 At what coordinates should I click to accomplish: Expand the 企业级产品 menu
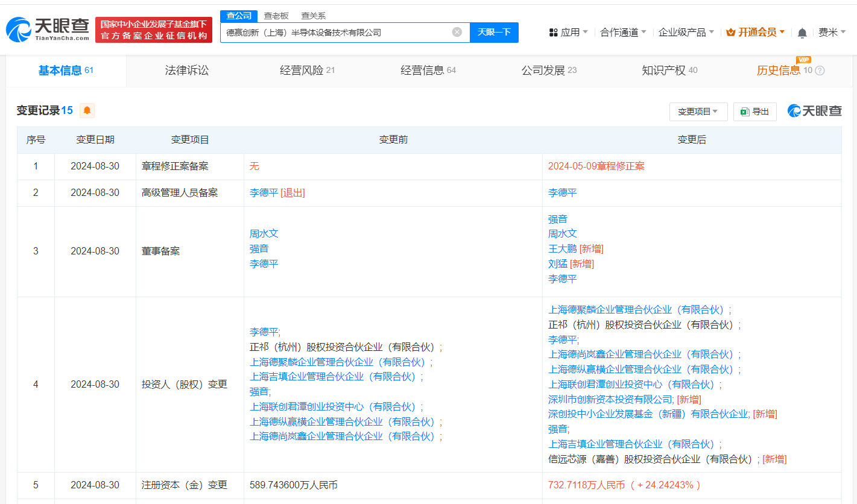pos(686,33)
